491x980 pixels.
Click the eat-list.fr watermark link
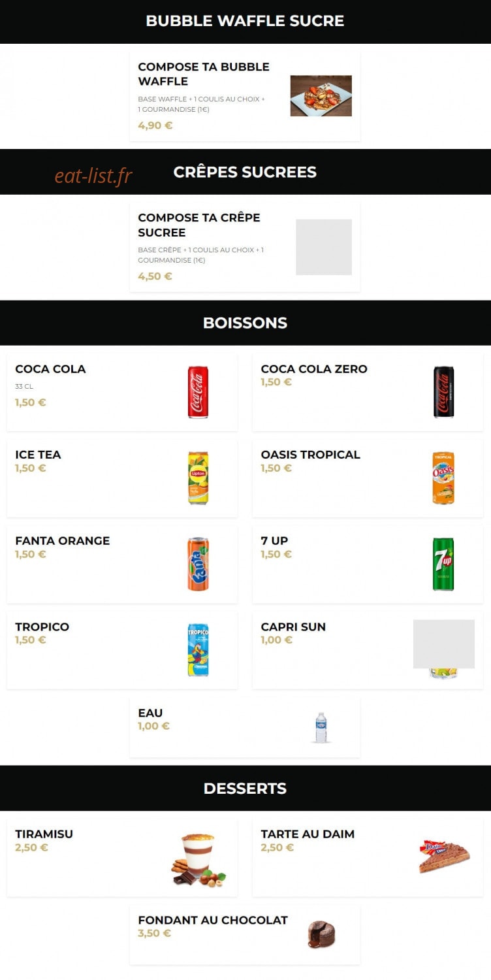click(x=93, y=175)
